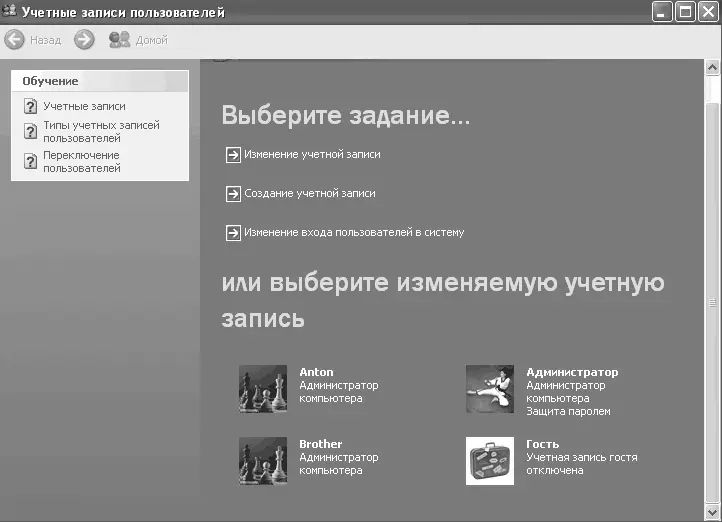Open the Администратор account name

coord(572,372)
